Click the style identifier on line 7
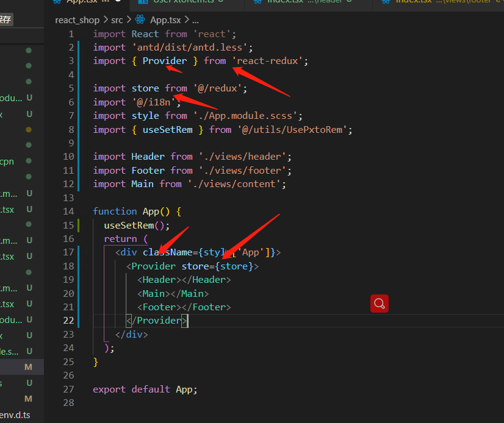This screenshot has width=504, height=423. coord(145,115)
